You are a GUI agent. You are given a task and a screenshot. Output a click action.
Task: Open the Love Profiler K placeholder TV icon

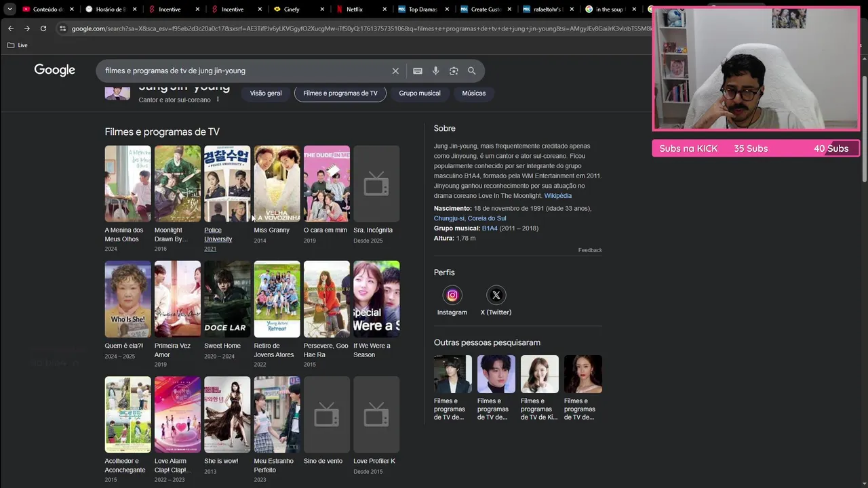pos(376,415)
